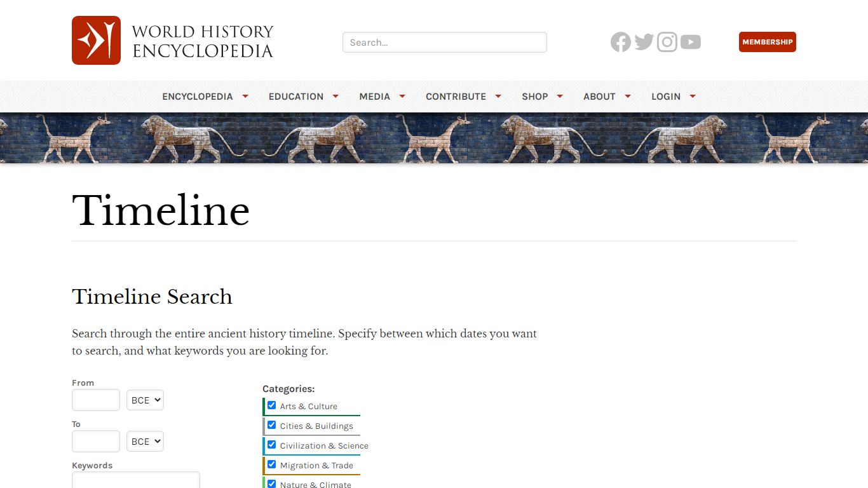Open the Education menu
The height and width of the screenshot is (488, 868).
[296, 97]
